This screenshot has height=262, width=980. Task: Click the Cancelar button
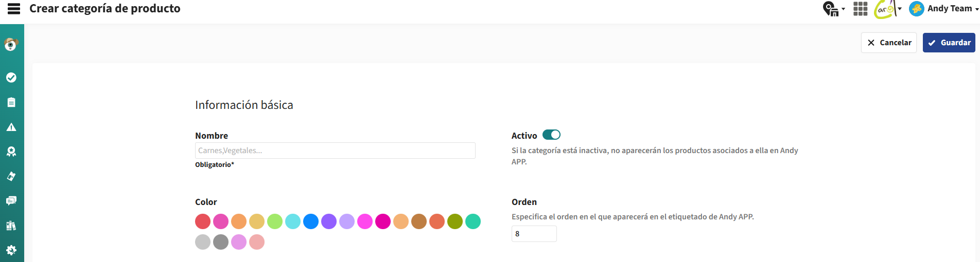pos(889,43)
